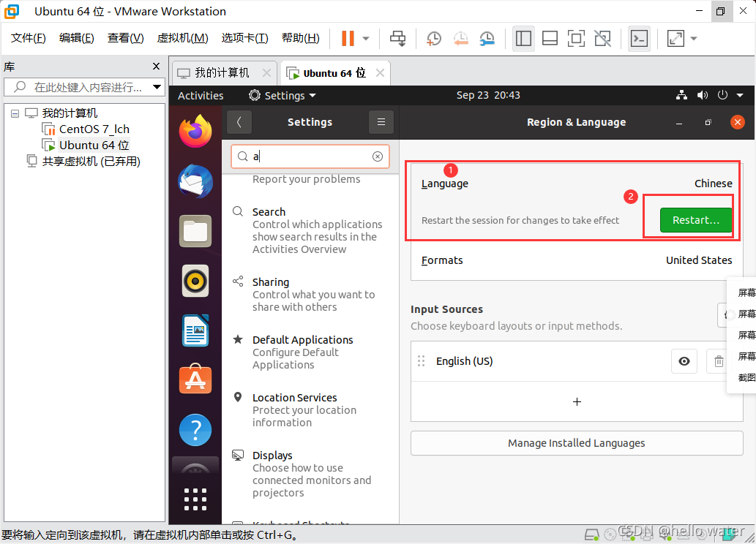Click Manage Installed Languages button
This screenshot has height=544, width=756.
point(577,443)
